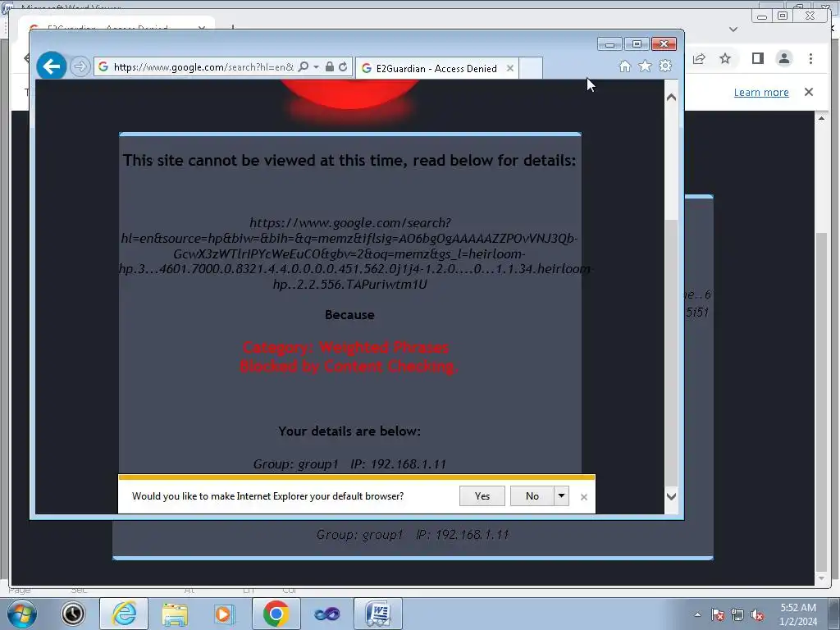
Task: Click the IE address bar URL field
Action: pyautogui.click(x=203, y=67)
